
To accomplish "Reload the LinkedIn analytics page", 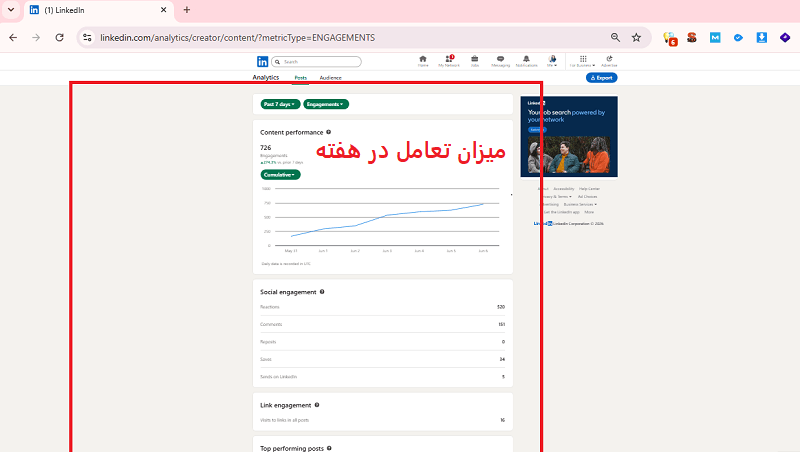I will [x=60, y=38].
